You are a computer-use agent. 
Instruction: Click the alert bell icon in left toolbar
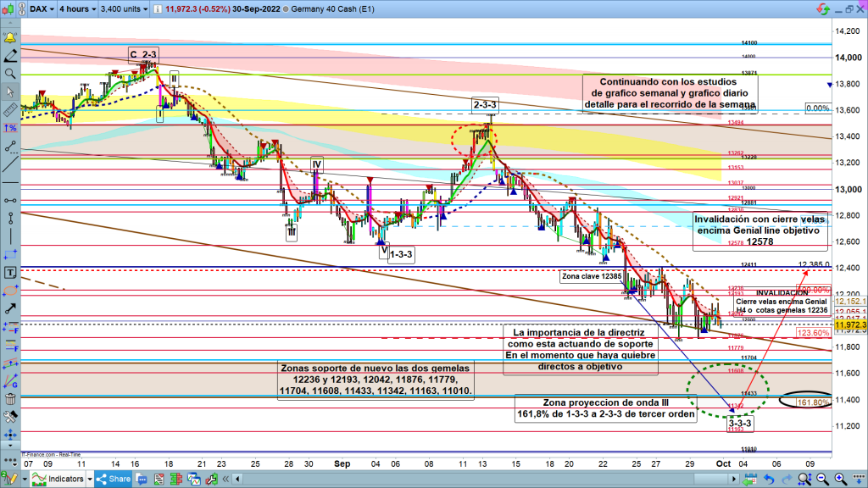(x=10, y=39)
